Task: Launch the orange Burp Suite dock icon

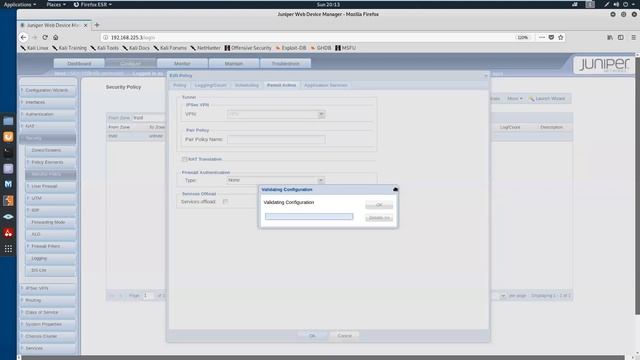Action: pyautogui.click(x=8, y=137)
